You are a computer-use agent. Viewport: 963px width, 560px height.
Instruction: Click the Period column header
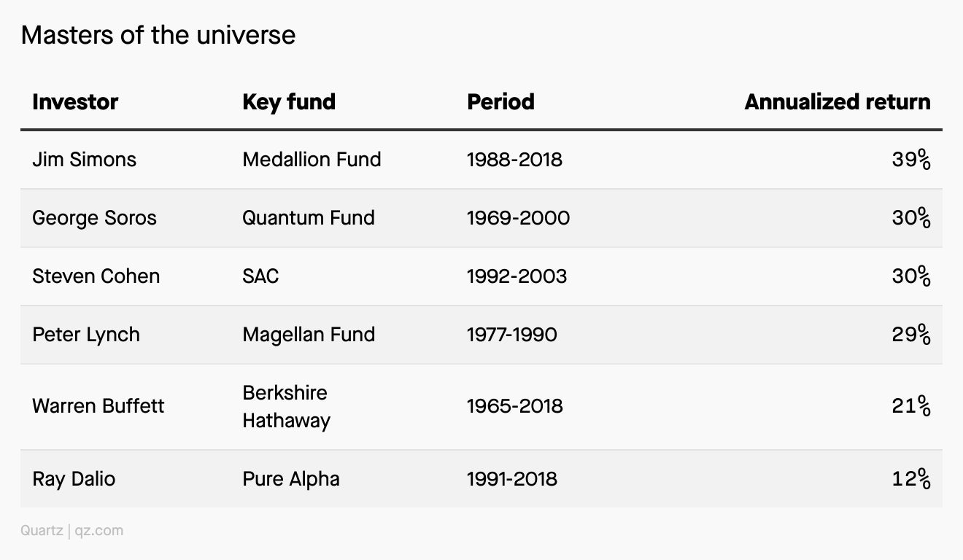pos(500,102)
